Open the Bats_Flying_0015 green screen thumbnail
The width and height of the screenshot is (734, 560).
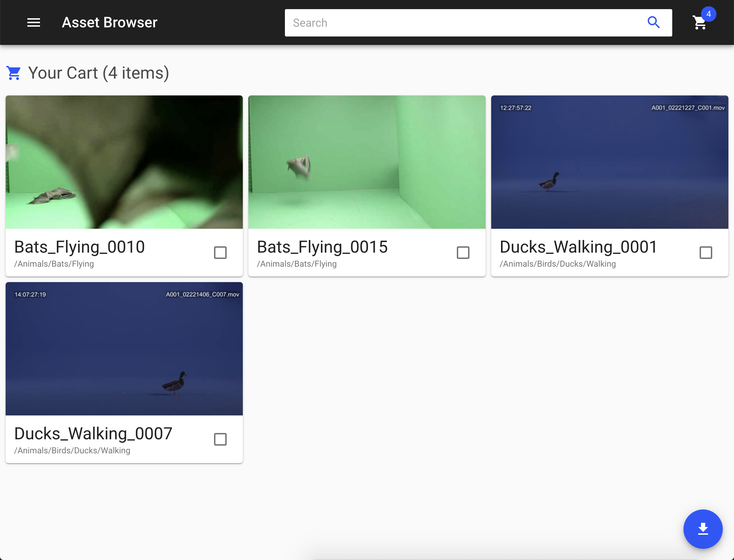click(367, 162)
